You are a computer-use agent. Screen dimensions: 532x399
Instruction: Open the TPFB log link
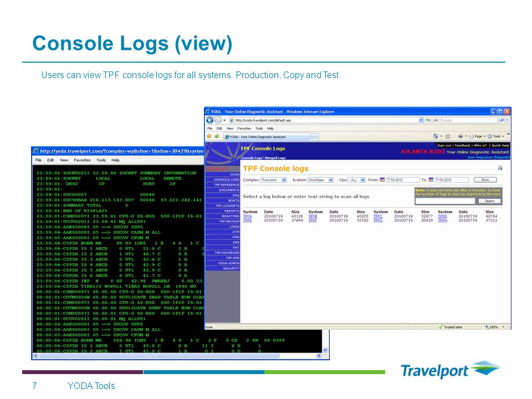point(313,216)
